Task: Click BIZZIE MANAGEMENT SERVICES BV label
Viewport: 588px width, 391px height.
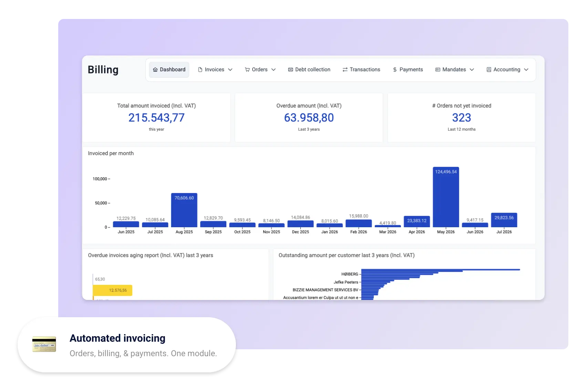Action: pyautogui.click(x=326, y=290)
